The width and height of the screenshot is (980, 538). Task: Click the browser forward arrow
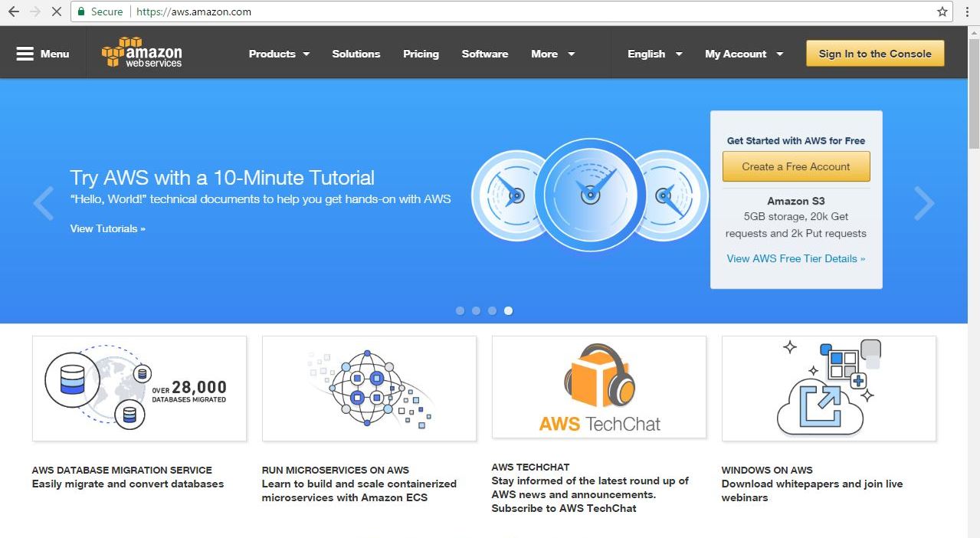coord(35,11)
